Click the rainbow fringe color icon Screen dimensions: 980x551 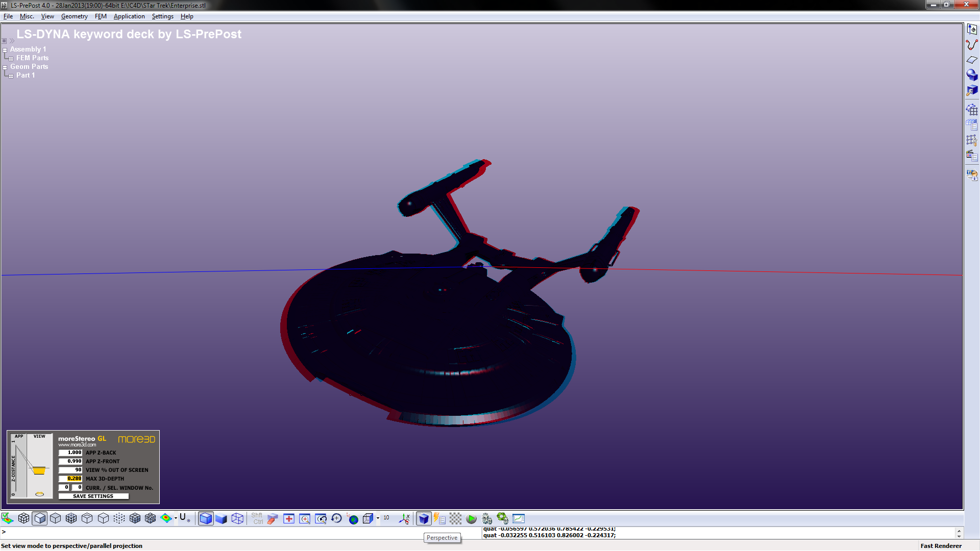pyautogui.click(x=166, y=518)
